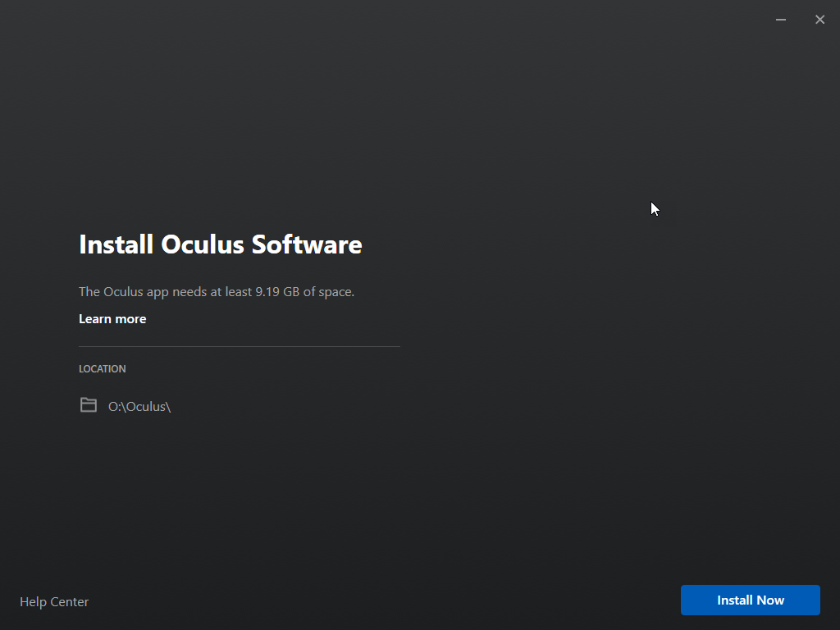Image resolution: width=840 pixels, height=630 pixels.
Task: Open the Help Center link
Action: point(54,602)
